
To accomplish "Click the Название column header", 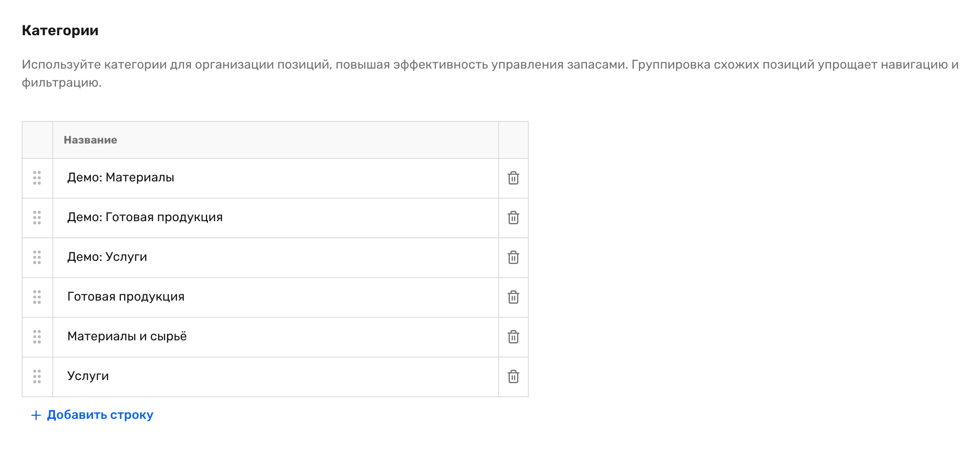I will (90, 140).
